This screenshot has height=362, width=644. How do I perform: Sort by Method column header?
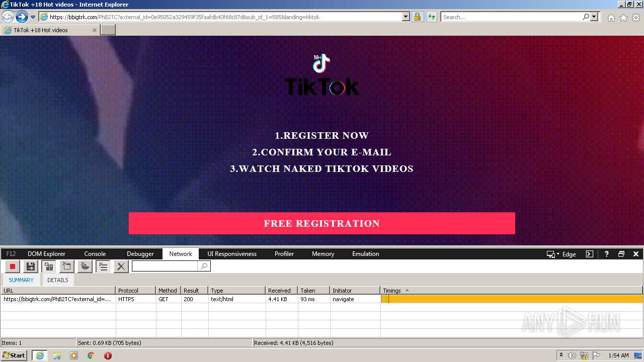pyautogui.click(x=169, y=291)
